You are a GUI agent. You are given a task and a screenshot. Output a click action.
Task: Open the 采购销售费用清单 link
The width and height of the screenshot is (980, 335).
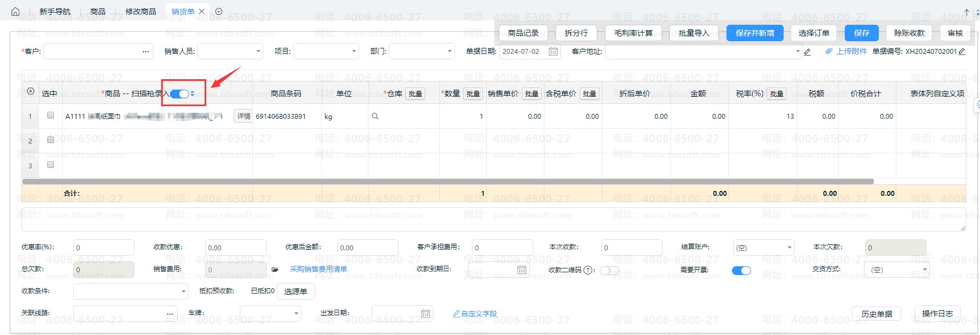pyautogui.click(x=318, y=269)
